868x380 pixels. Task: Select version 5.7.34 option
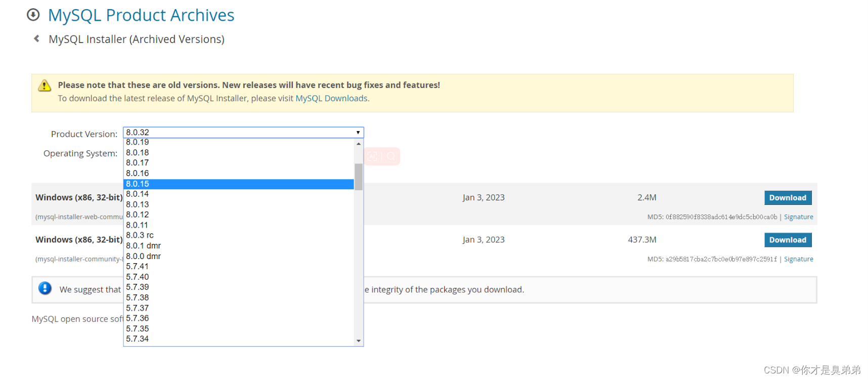239,339
